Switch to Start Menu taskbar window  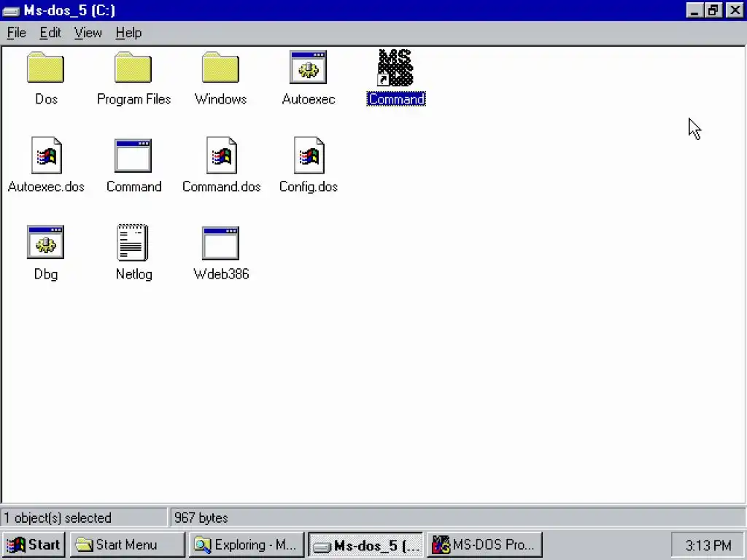127,545
